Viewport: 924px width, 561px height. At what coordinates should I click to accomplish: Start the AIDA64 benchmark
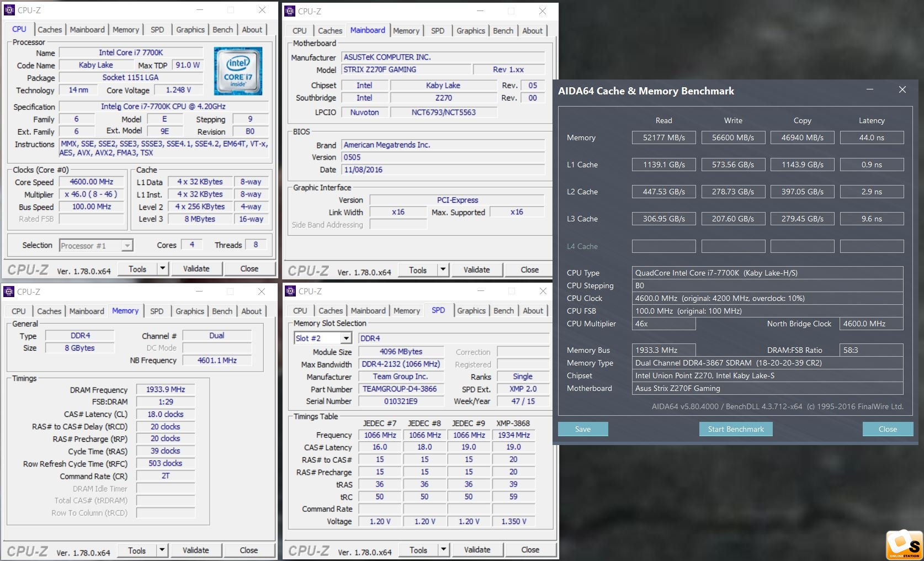pyautogui.click(x=736, y=429)
